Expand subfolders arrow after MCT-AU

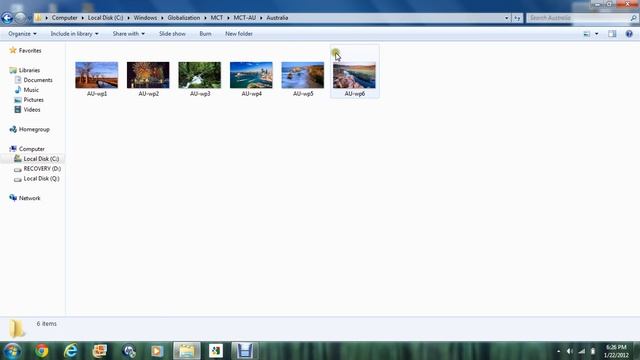pyautogui.click(x=261, y=18)
